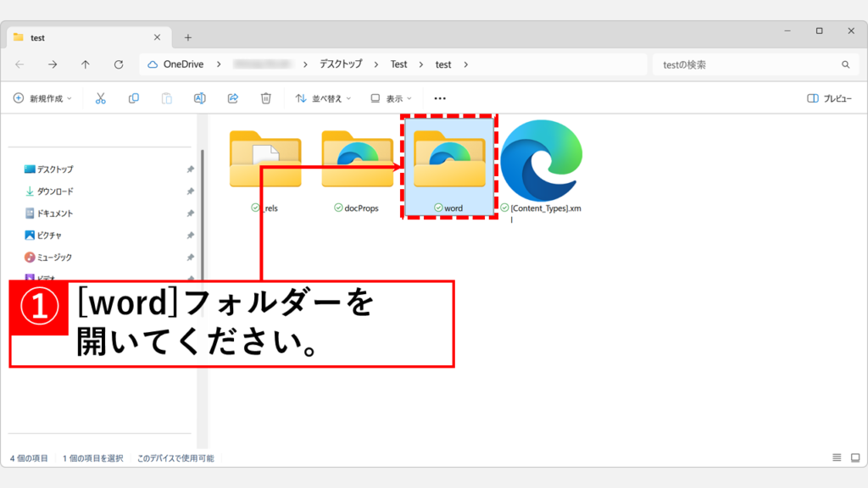Open デスクトップ in the sidebar
Screen dimensions: 868x488
coord(48,169)
